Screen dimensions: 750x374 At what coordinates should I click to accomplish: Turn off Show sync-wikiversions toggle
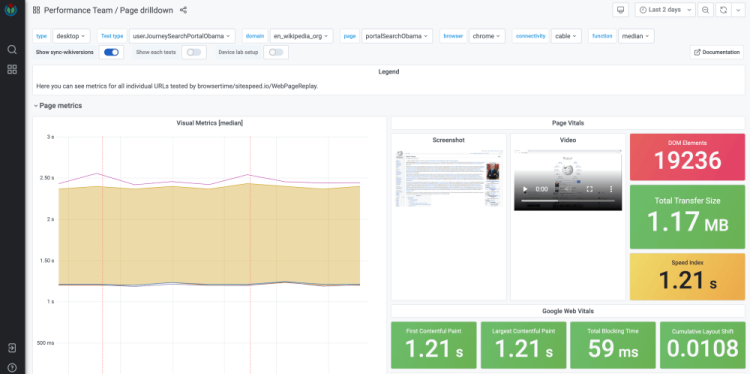pyautogui.click(x=111, y=52)
